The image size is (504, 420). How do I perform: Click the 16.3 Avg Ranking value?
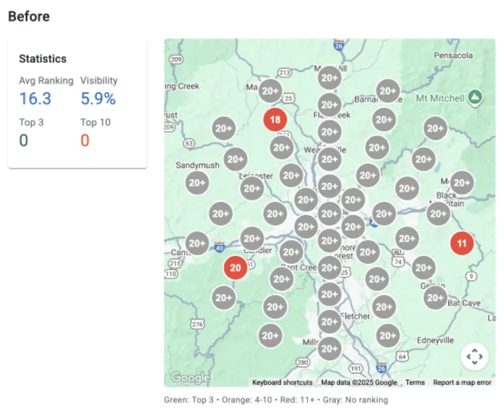tap(35, 99)
